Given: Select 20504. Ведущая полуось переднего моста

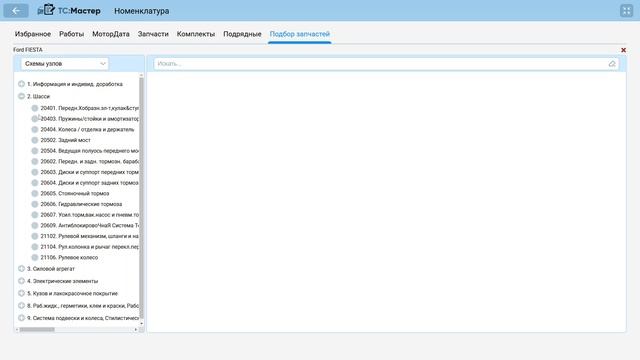Looking at the screenshot, I should pyautogui.click(x=89, y=151).
